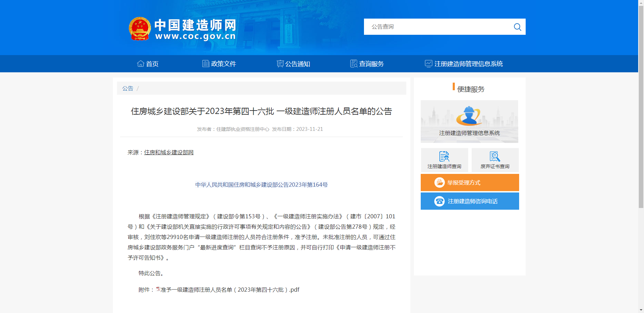Viewport: 644px width, 313px height.
Task: Click the 中国建造师网 site title
Action: point(195,25)
